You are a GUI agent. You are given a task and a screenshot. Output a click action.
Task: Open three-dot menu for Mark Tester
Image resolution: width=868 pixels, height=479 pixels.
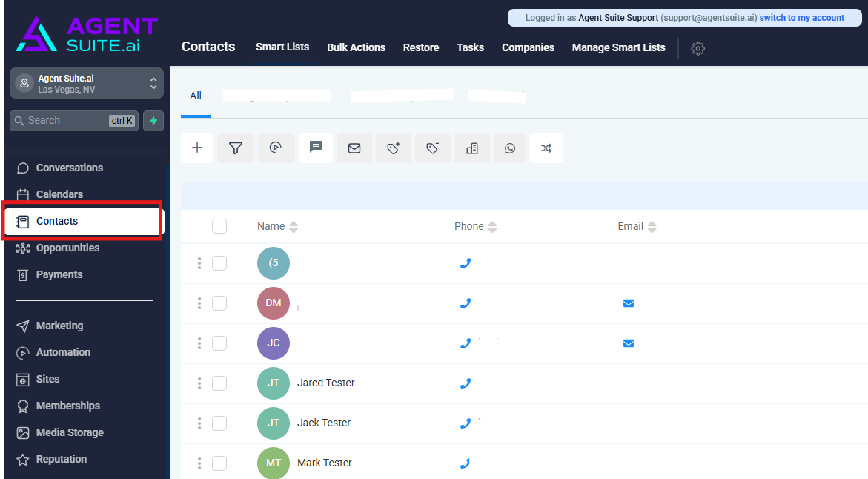click(199, 463)
